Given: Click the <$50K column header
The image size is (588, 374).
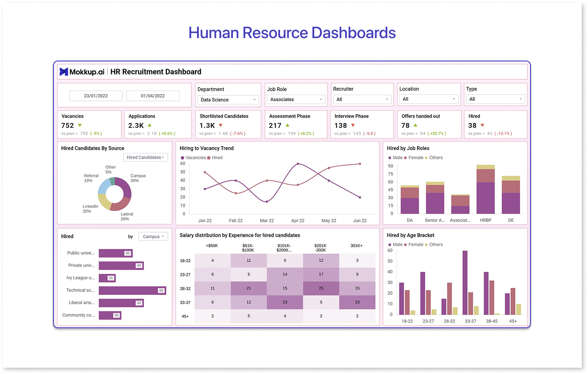Looking at the screenshot, I should coord(212,246).
